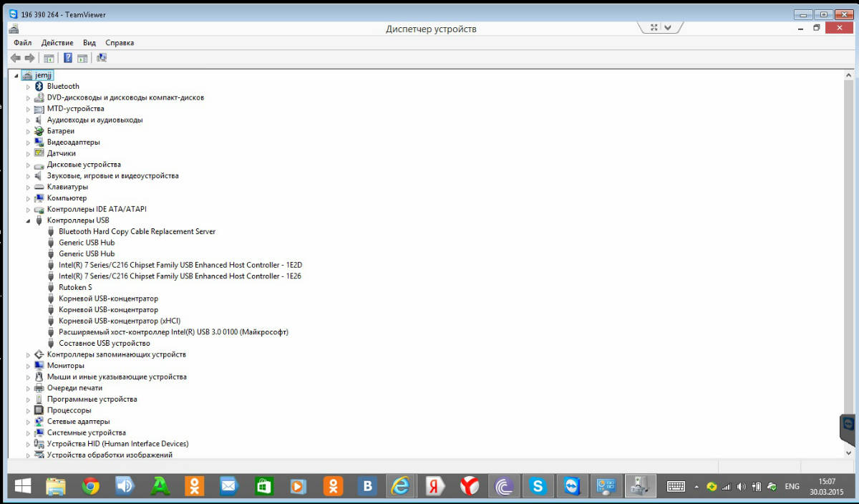The image size is (859, 504).
Task: Open the Действие menu
Action: click(57, 43)
